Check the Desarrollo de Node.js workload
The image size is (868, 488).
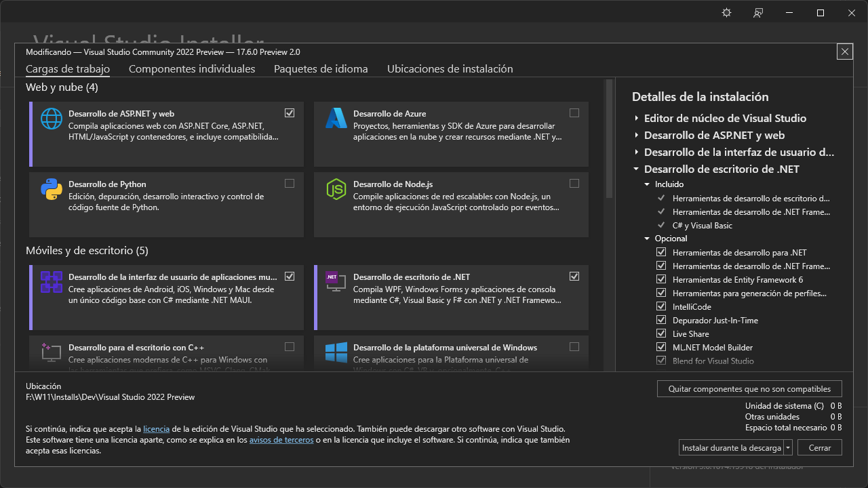[574, 183]
